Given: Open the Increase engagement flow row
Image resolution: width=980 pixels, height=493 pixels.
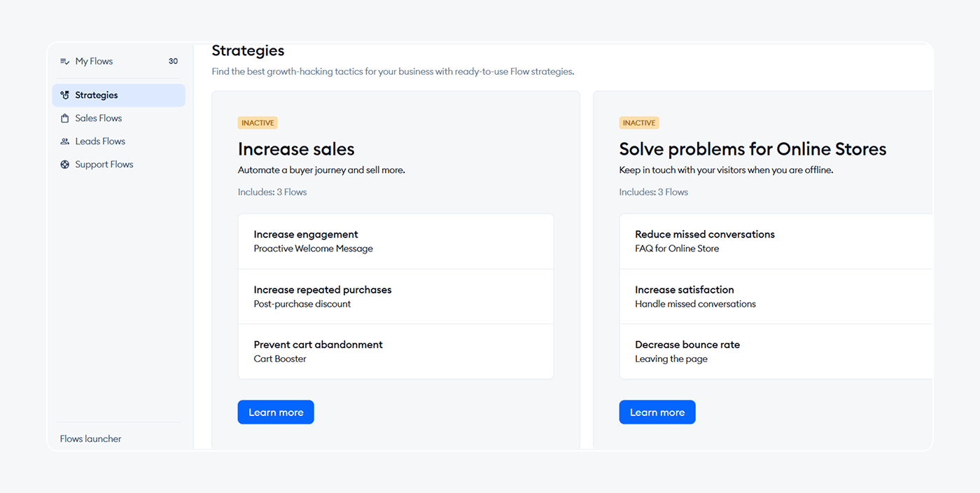Looking at the screenshot, I should [x=395, y=242].
